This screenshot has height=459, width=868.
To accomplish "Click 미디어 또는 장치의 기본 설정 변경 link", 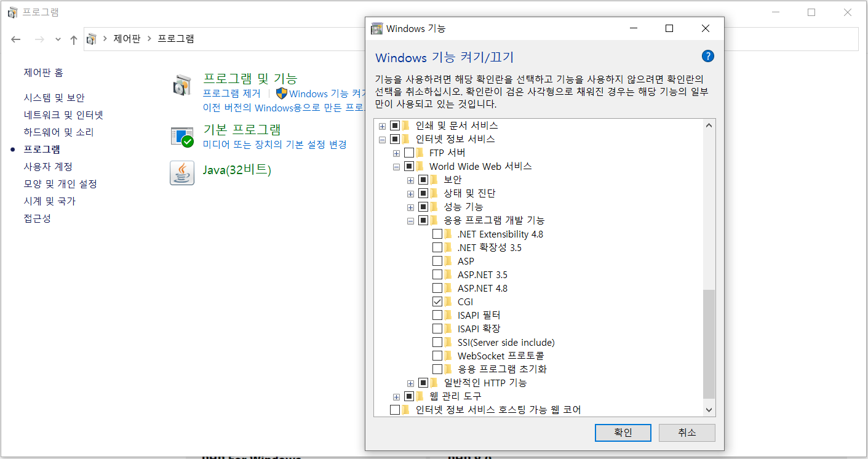I will coord(275,145).
